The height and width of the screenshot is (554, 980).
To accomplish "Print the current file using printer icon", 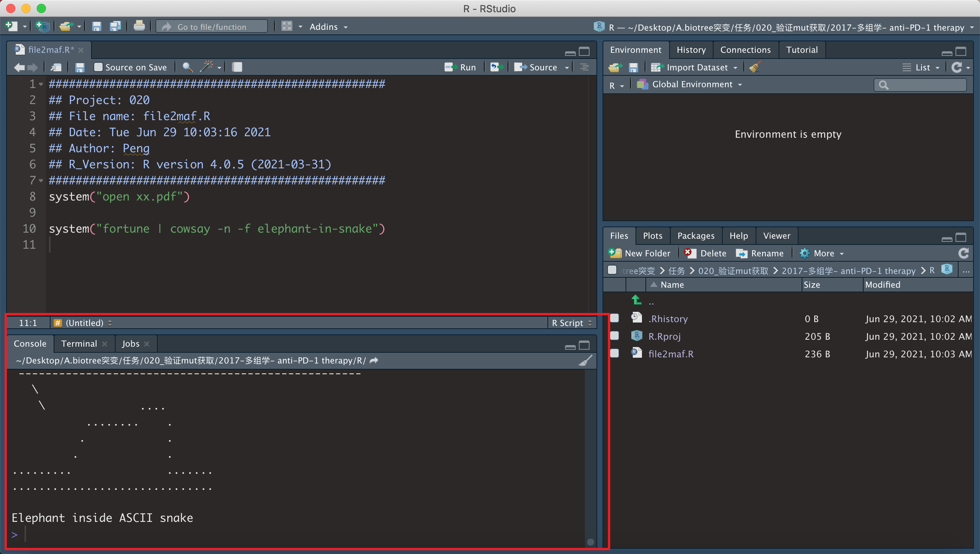I will (139, 26).
